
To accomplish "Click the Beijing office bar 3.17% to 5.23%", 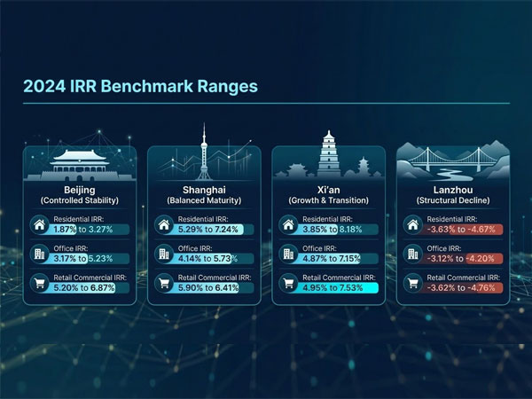I will click(88, 259).
